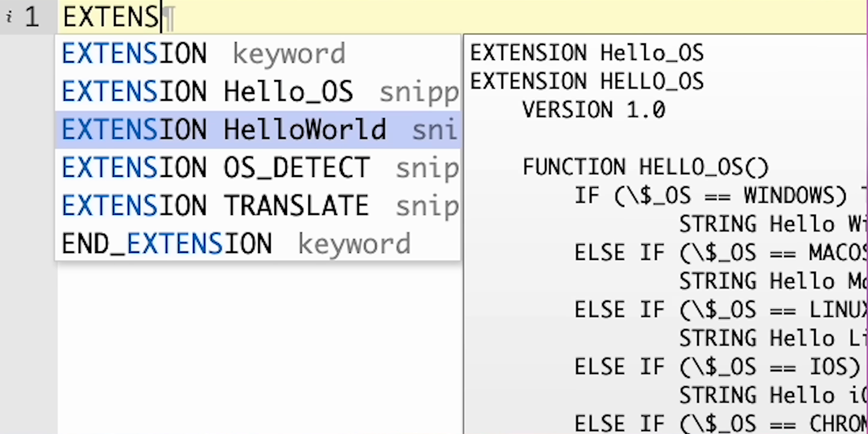Click the VERSION 1.0 line in preview

(x=593, y=110)
